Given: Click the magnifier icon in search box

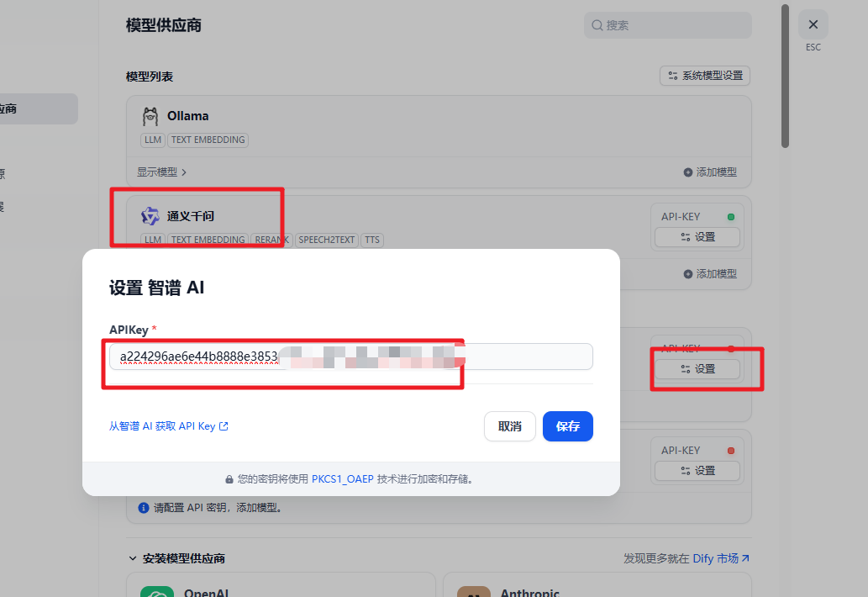Looking at the screenshot, I should click(597, 25).
